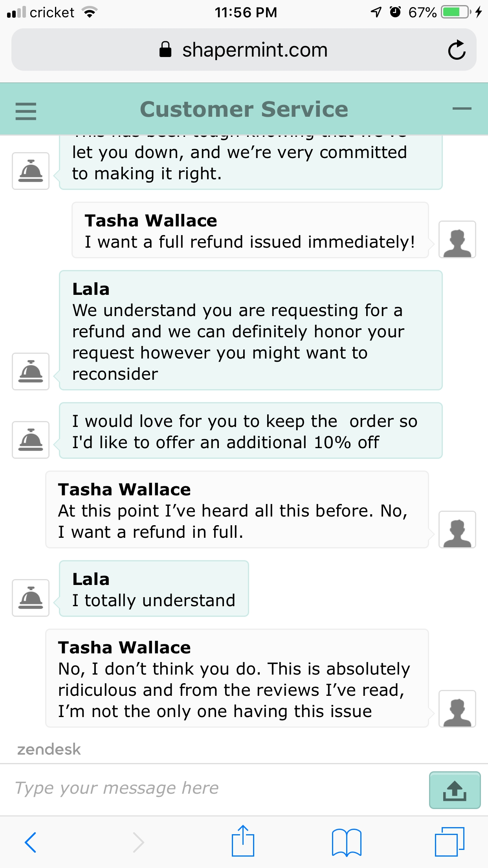Reload the shapermint.com page
The width and height of the screenshot is (488, 868).
tap(457, 50)
